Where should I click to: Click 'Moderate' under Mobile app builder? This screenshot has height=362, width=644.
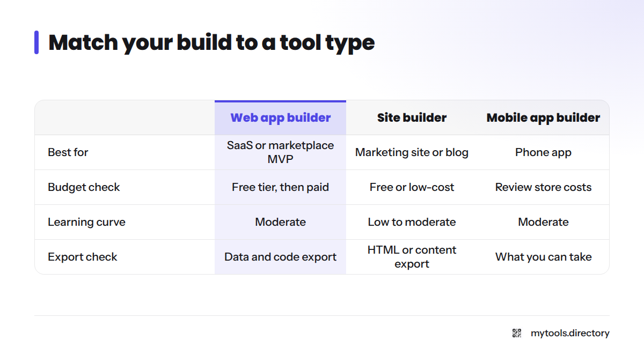click(x=543, y=222)
